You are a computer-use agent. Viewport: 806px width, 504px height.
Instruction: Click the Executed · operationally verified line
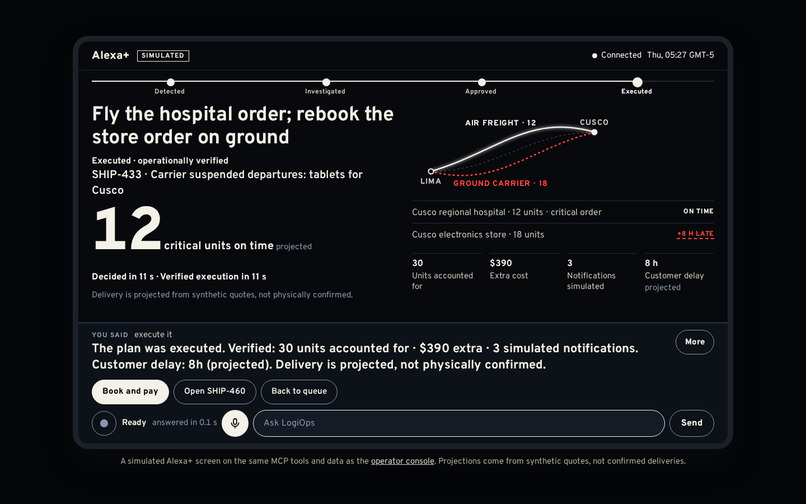pos(160,160)
